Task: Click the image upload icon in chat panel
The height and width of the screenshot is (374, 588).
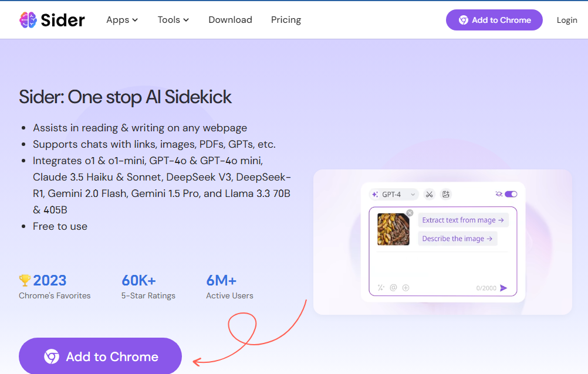Action: (x=445, y=194)
